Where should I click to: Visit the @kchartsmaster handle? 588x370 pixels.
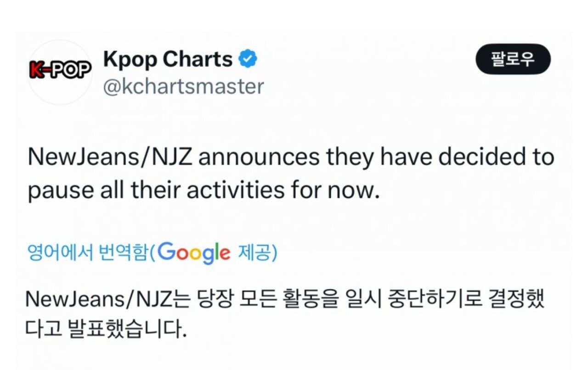183,86
